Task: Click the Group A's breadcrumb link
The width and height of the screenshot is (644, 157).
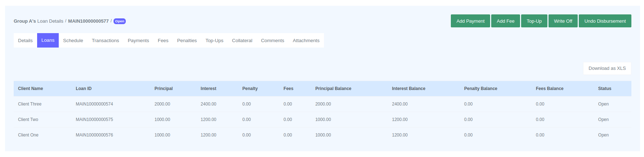Action: [x=25, y=21]
